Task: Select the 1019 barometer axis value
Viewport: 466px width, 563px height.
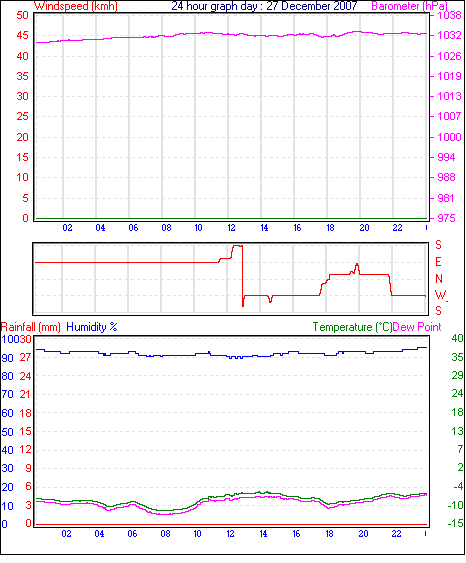Action: 449,76
